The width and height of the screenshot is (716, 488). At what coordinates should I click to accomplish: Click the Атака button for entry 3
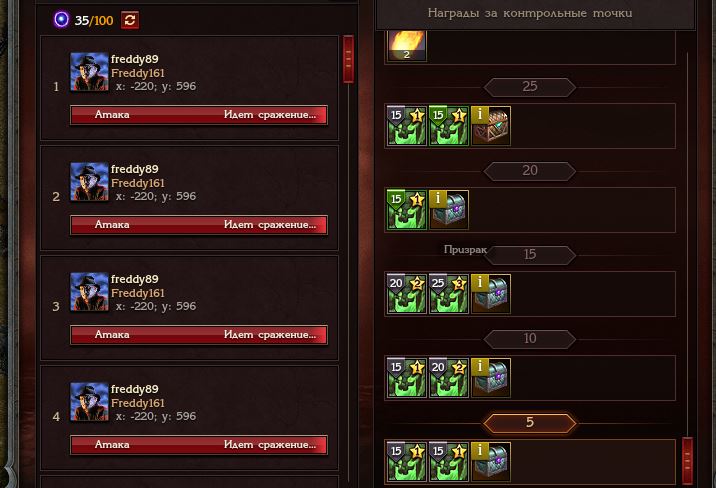[199, 335]
